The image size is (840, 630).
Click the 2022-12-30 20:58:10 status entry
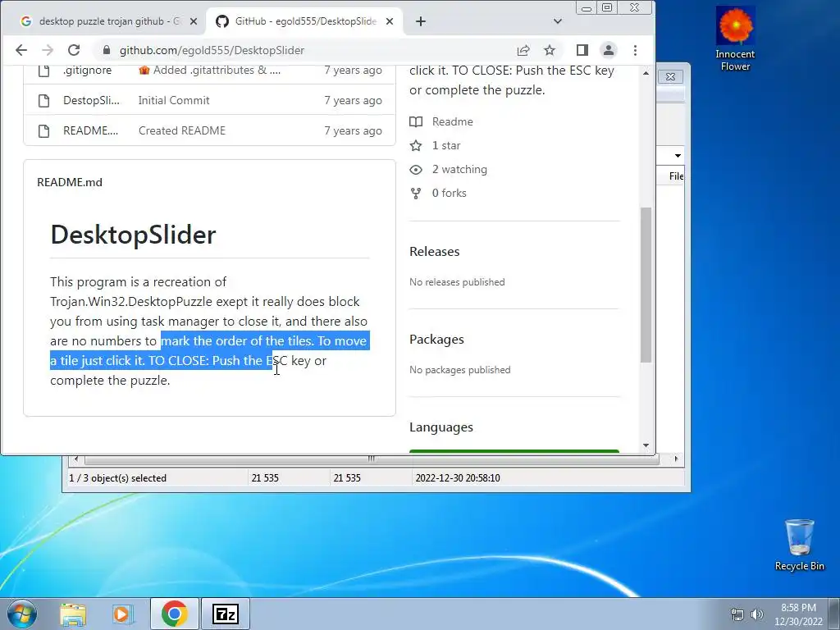[458, 478]
